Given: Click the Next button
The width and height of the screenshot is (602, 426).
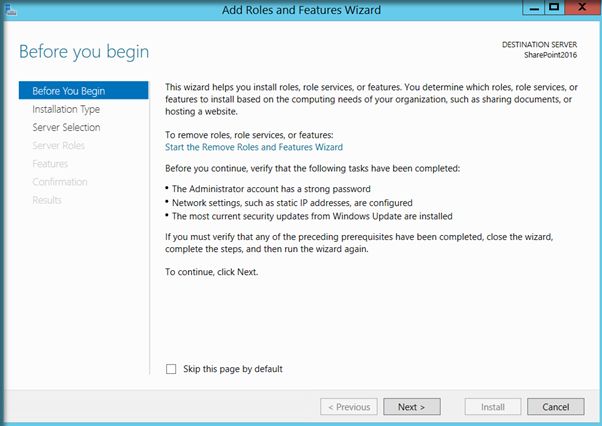Looking at the screenshot, I should pos(411,407).
